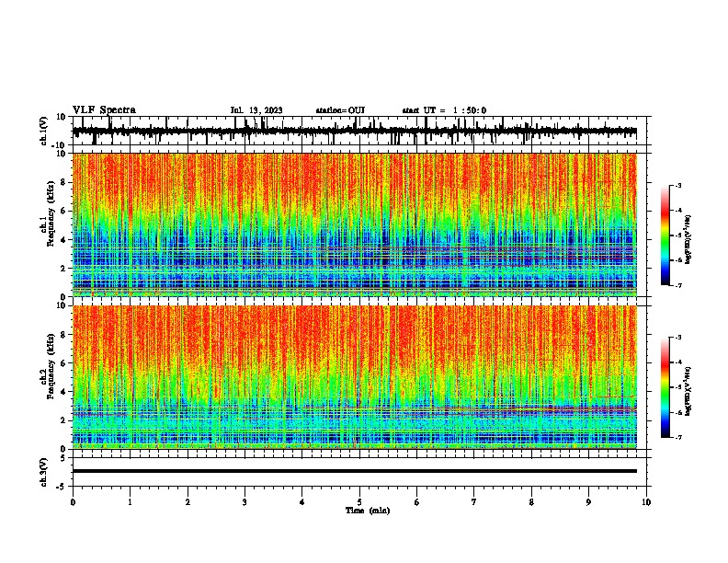Image resolution: width=728 pixels, height=563 pixels.
Task: Click the '2' tick on the time axis
Action: (x=188, y=502)
